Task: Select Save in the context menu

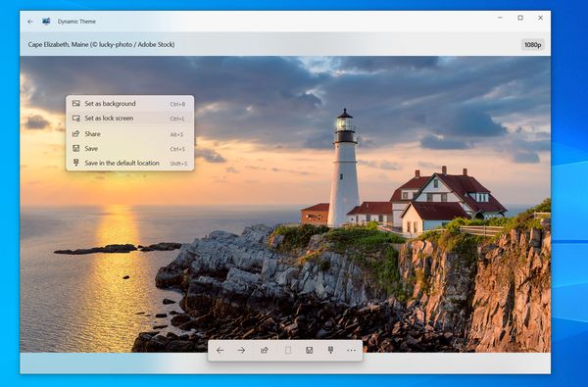Action: click(129, 149)
